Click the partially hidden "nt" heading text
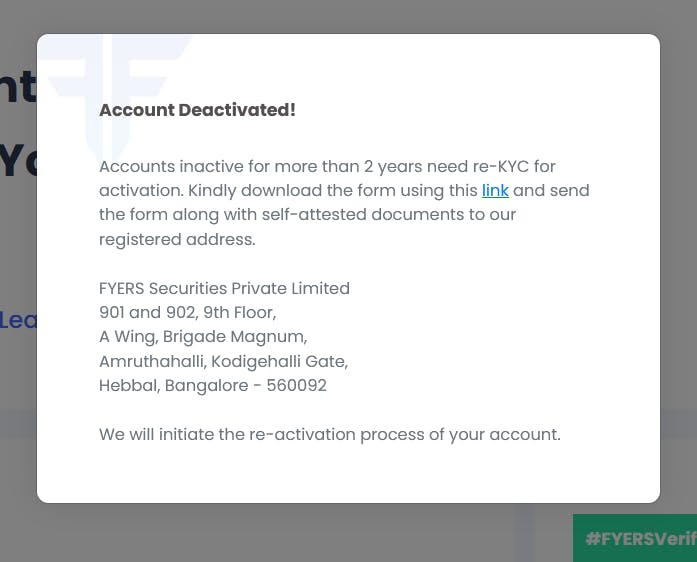Screen dimensions: 697x562 pyautogui.click(x=18, y=88)
